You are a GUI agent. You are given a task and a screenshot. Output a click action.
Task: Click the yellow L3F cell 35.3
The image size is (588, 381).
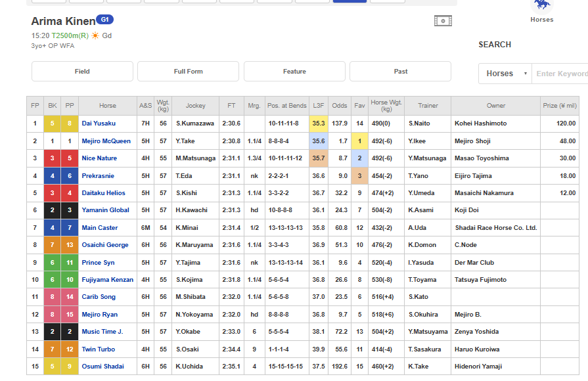coord(319,123)
